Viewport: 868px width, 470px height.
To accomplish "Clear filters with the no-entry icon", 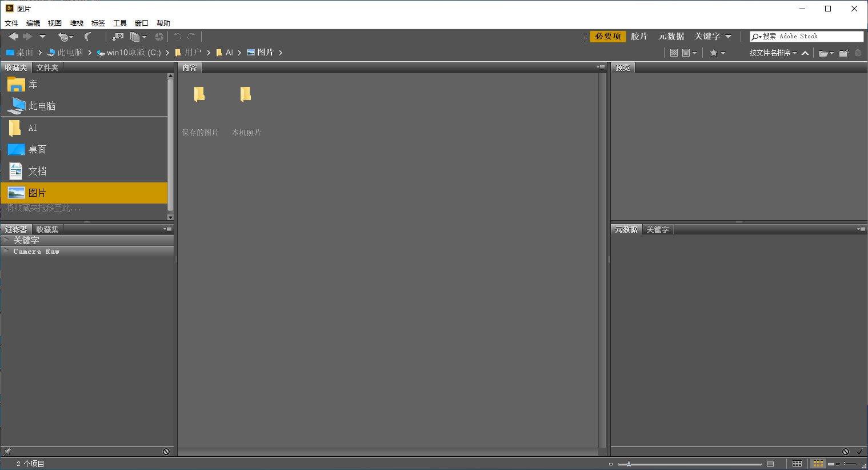I will tap(166, 451).
